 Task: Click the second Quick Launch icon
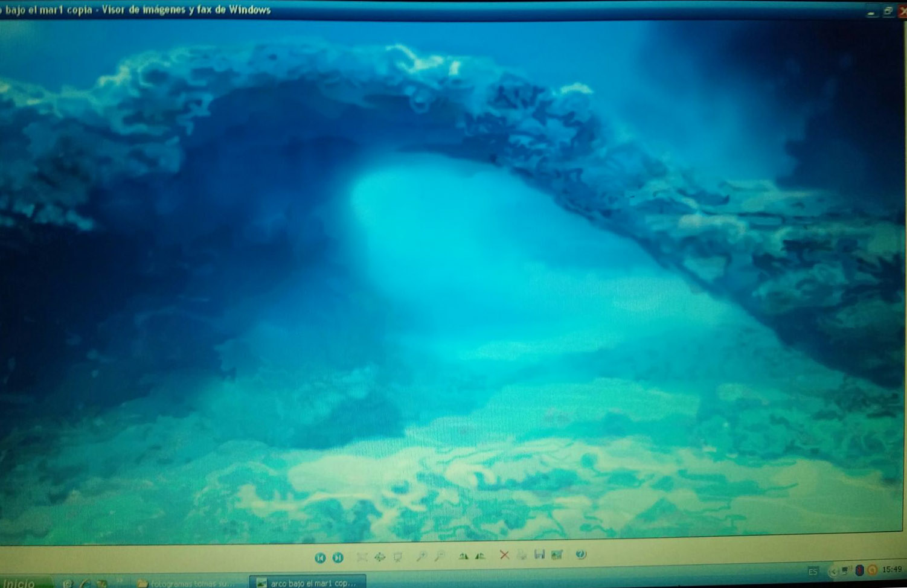click(x=85, y=584)
